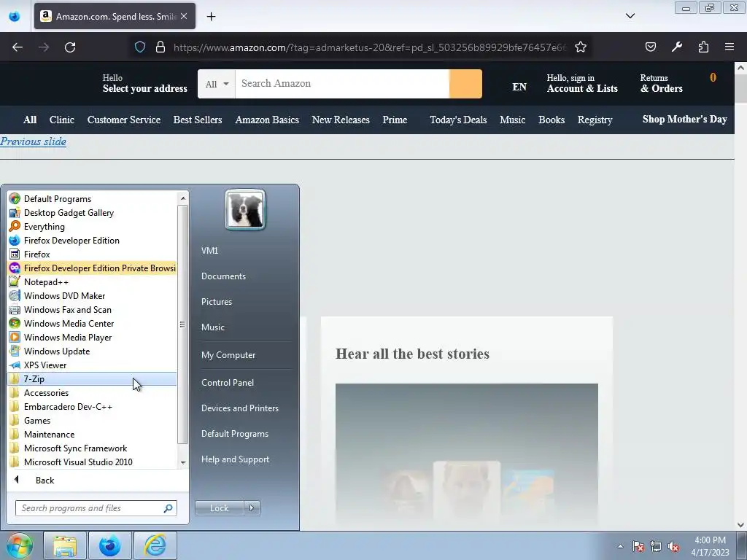
Task: Expand the 7-Zip folder
Action: [92, 378]
